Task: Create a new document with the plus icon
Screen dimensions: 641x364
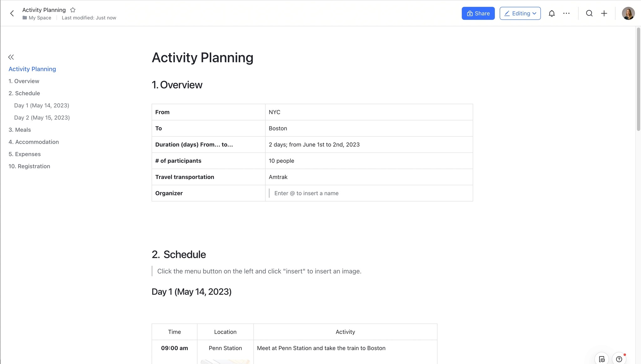Action: (604, 13)
